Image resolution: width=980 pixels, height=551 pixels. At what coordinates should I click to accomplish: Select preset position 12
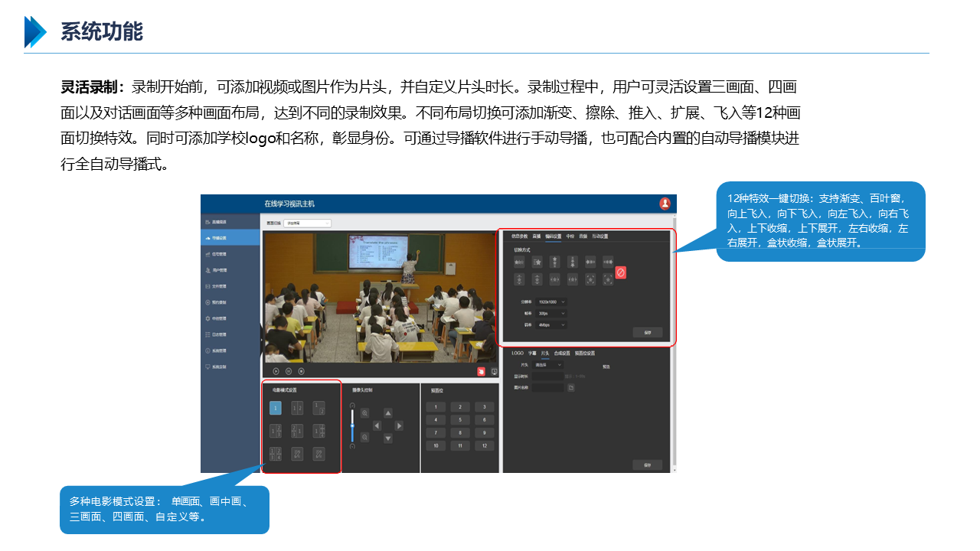tap(485, 445)
